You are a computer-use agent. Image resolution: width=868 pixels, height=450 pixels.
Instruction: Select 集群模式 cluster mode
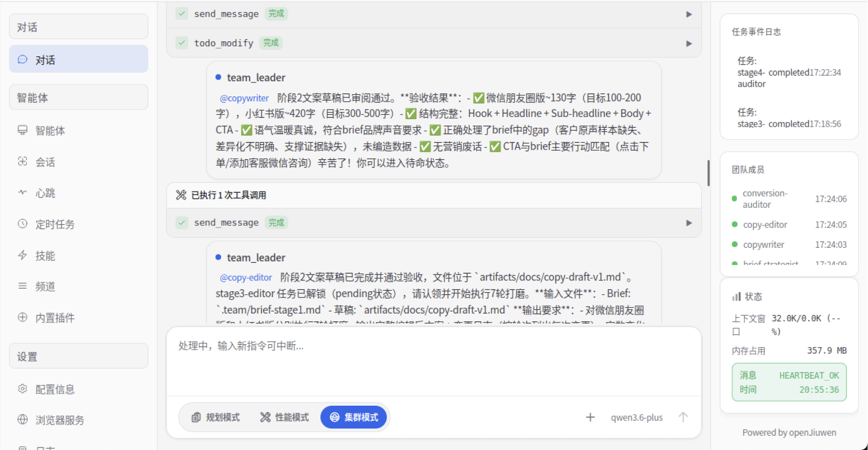[x=354, y=417]
